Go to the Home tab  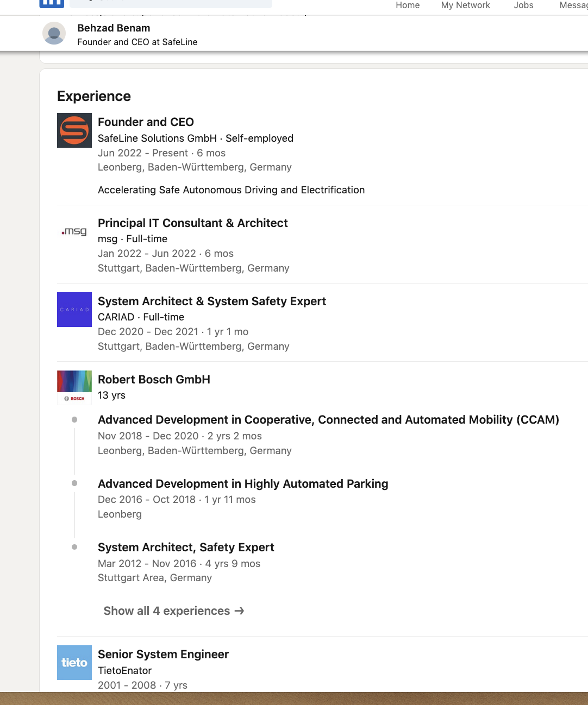coord(408,5)
